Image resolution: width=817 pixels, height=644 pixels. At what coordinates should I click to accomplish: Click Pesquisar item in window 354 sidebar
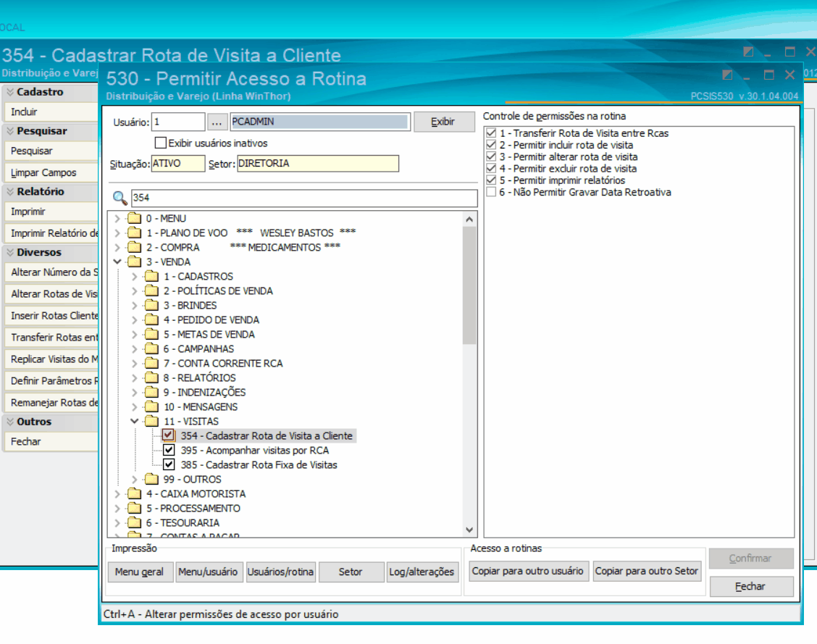click(51, 151)
